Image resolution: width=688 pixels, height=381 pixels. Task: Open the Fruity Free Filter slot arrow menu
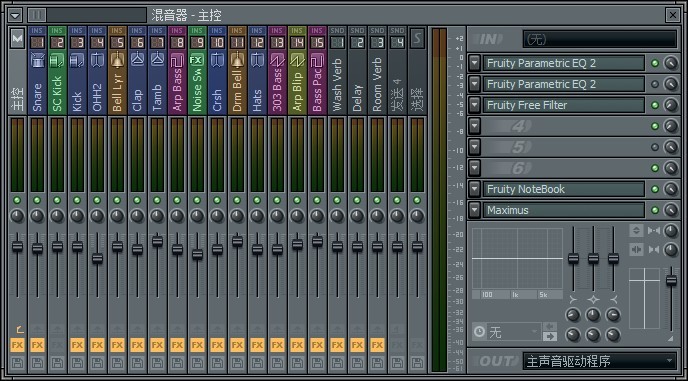coord(474,105)
